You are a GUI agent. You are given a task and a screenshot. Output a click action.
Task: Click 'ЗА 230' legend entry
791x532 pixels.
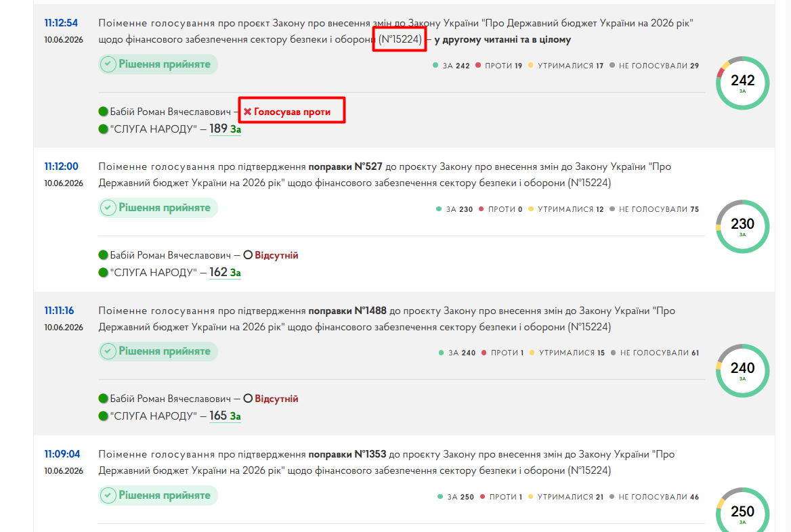click(x=454, y=209)
